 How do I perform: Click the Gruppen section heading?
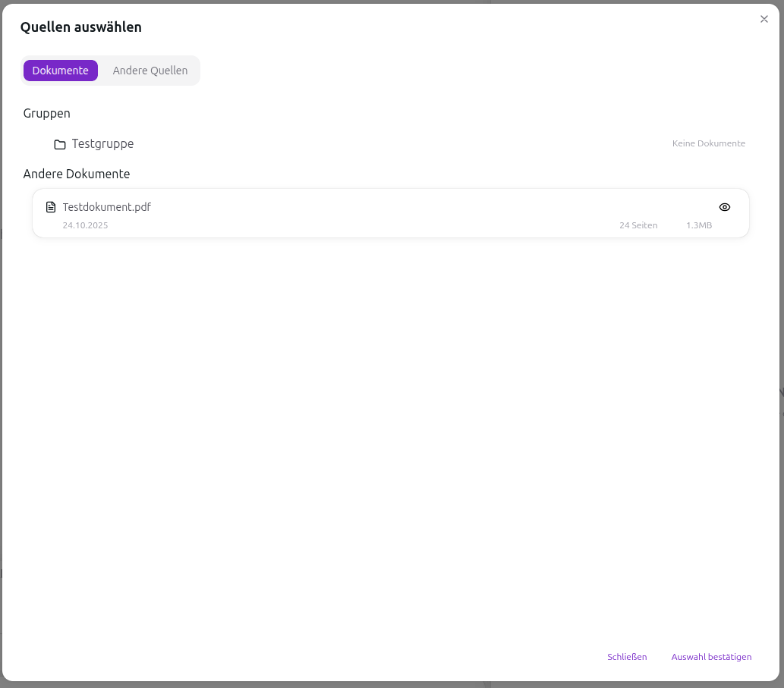click(47, 113)
